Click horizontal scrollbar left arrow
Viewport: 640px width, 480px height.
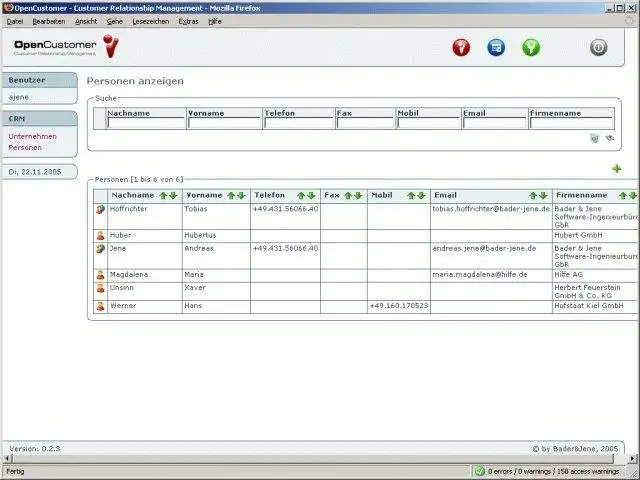(6, 459)
